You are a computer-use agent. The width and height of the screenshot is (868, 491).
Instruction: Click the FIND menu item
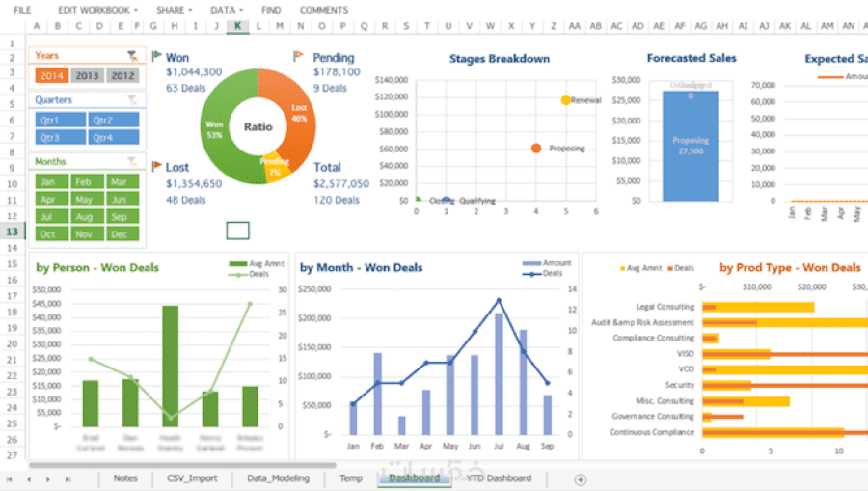tap(271, 10)
